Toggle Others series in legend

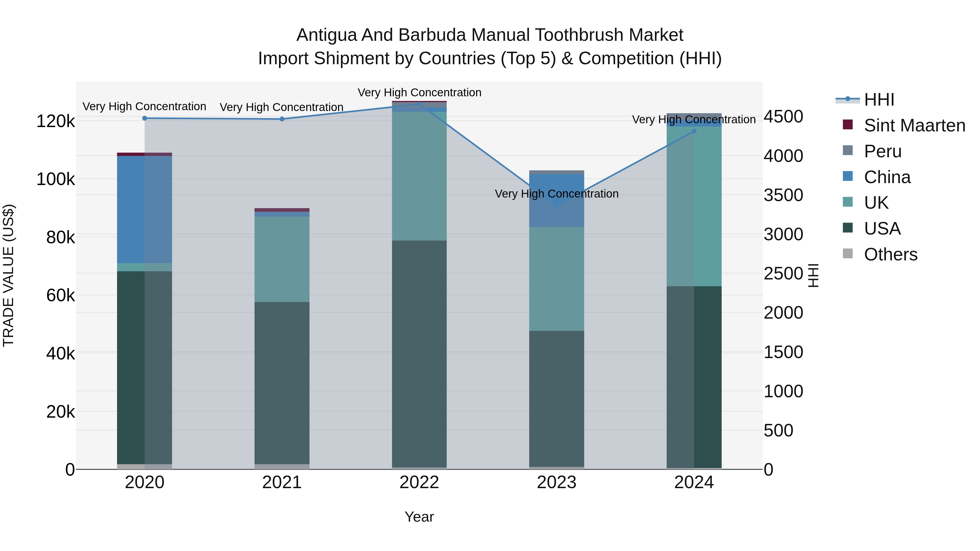point(880,254)
